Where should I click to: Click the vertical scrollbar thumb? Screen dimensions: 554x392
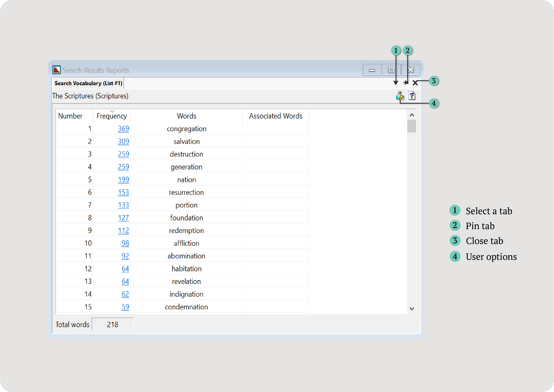412,126
